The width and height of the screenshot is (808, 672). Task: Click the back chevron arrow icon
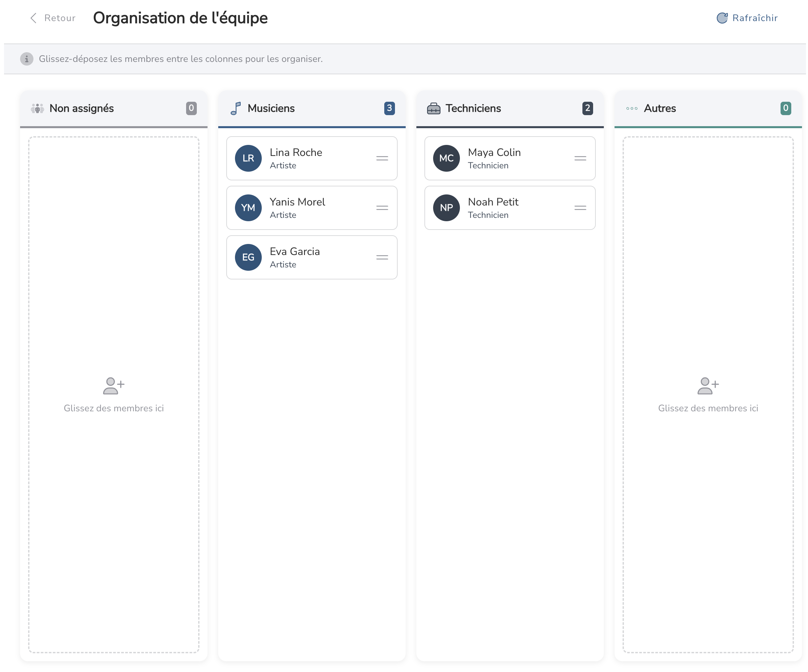34,18
